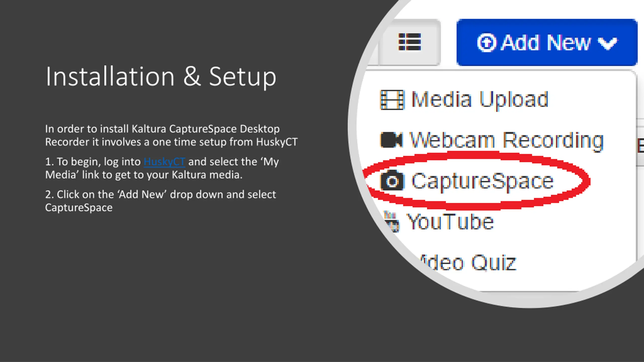This screenshot has height=362, width=644.
Task: Click the upload circle icon in Add New
Action: (x=487, y=43)
